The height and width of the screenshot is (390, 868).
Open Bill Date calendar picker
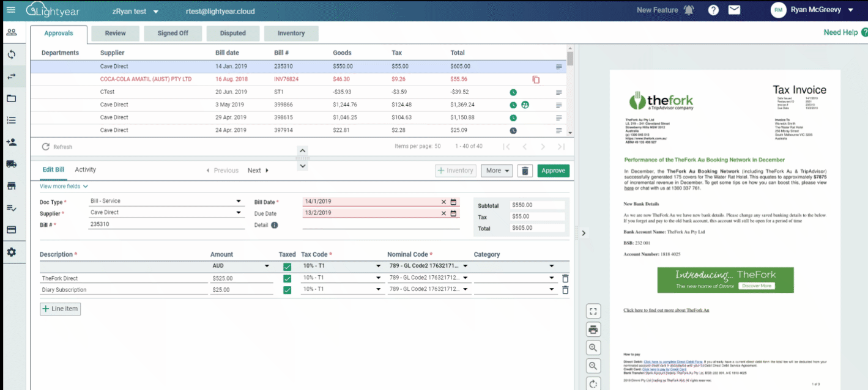coord(453,202)
